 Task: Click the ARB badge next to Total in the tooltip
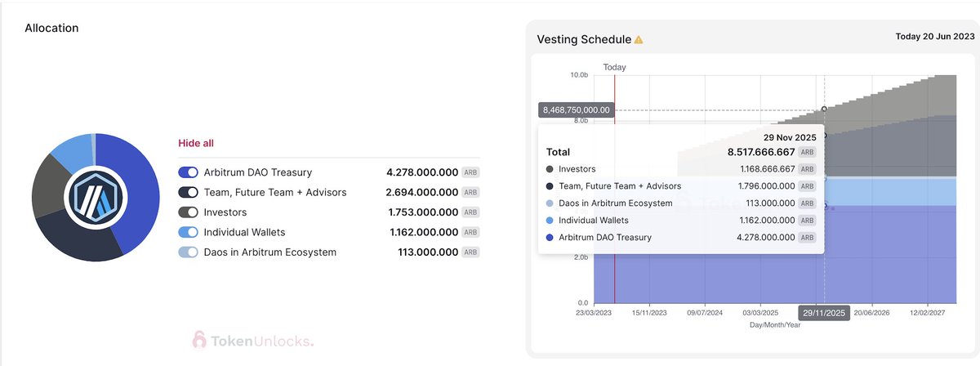point(807,152)
